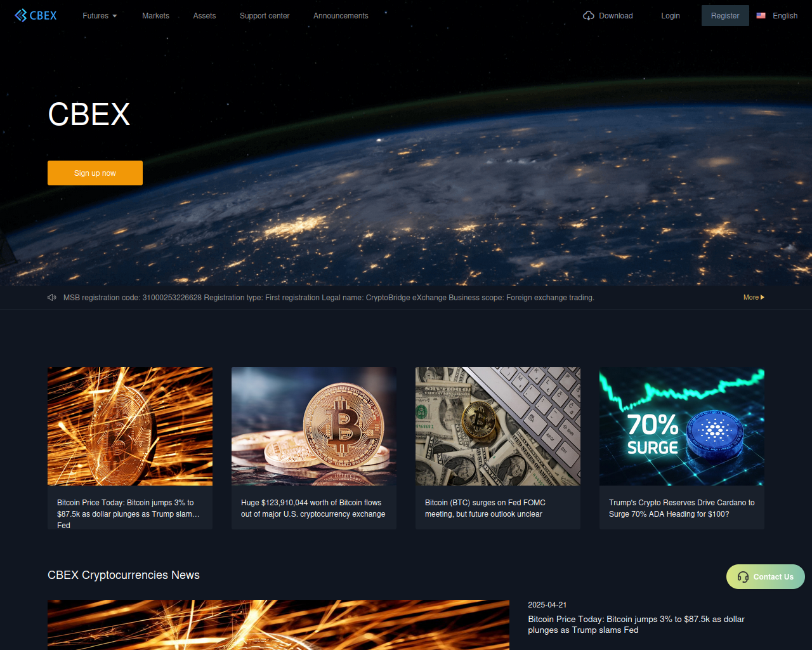Click the CBEX Cryptocurrencies News heading

(124, 575)
